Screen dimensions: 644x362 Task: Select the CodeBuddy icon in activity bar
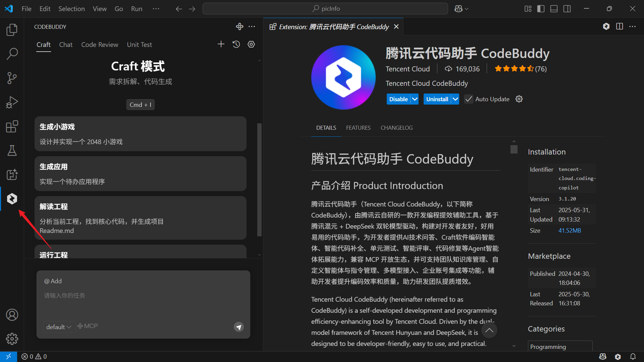pos(12,199)
